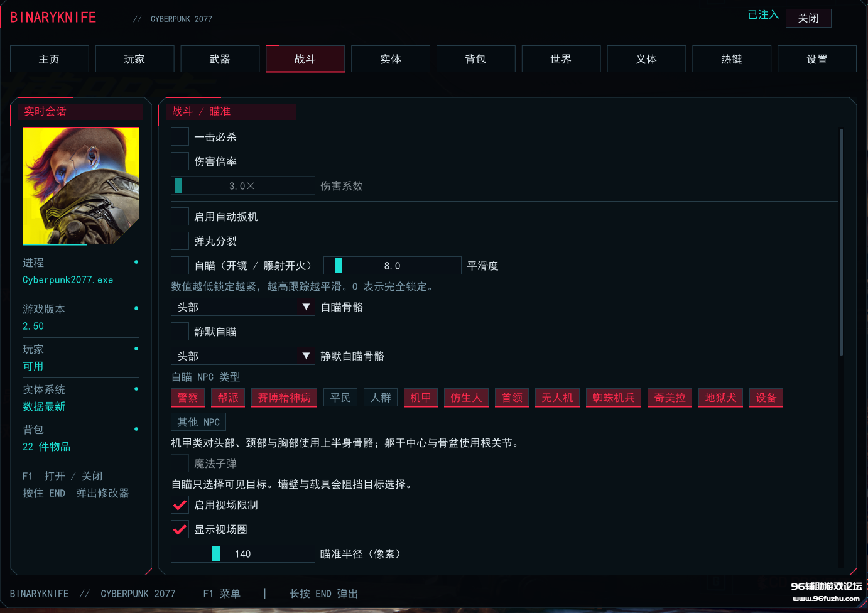Image resolution: width=868 pixels, height=613 pixels.
Task: Toggle the 设备 NPC type
Action: pos(766,398)
